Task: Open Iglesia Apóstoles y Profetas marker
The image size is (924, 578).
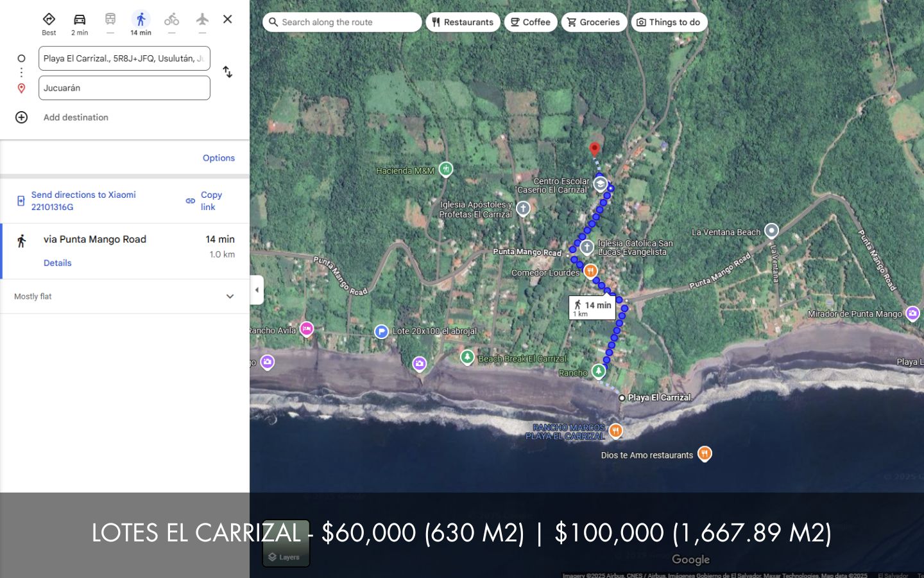Action: [x=523, y=209]
